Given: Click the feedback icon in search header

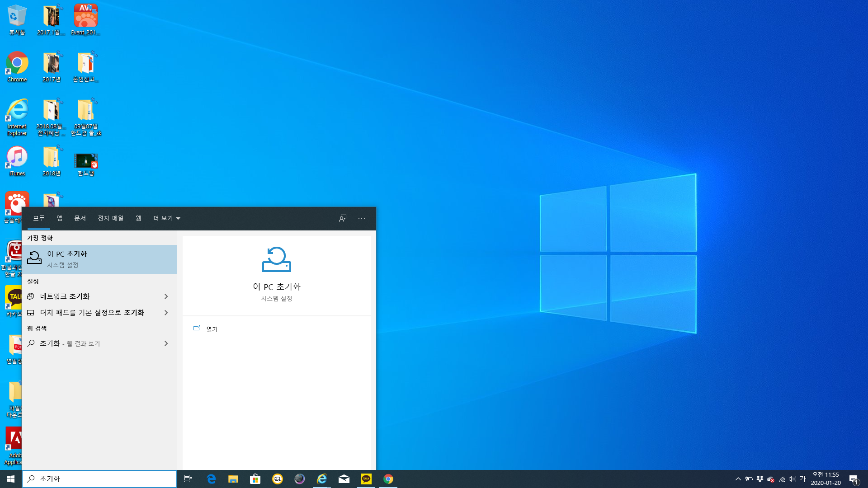Looking at the screenshot, I should click(x=343, y=218).
